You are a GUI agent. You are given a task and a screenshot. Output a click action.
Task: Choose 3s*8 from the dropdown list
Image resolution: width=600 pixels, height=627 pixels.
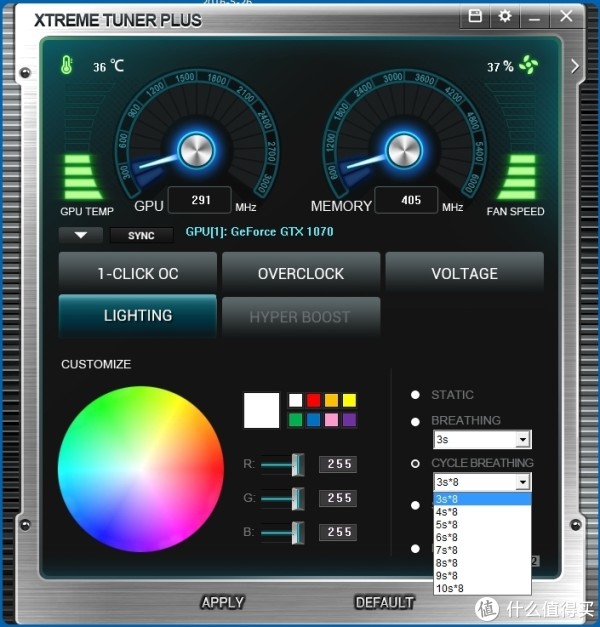coord(482,499)
